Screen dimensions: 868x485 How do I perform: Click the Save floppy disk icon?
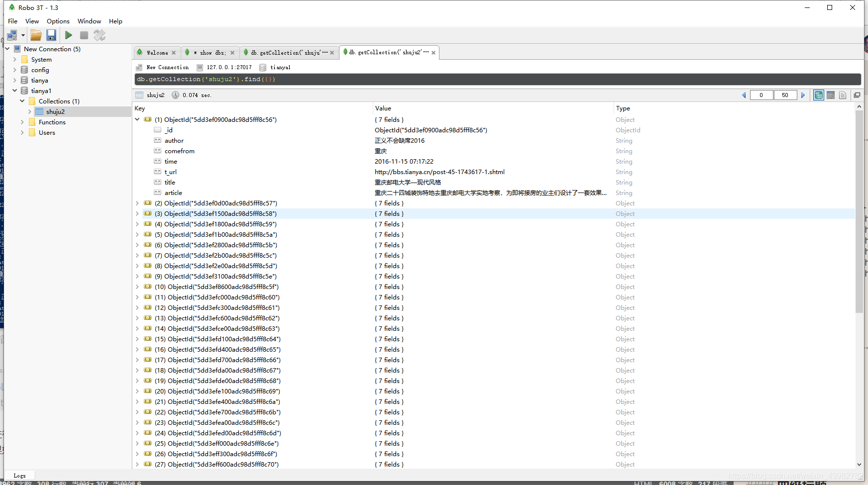51,35
